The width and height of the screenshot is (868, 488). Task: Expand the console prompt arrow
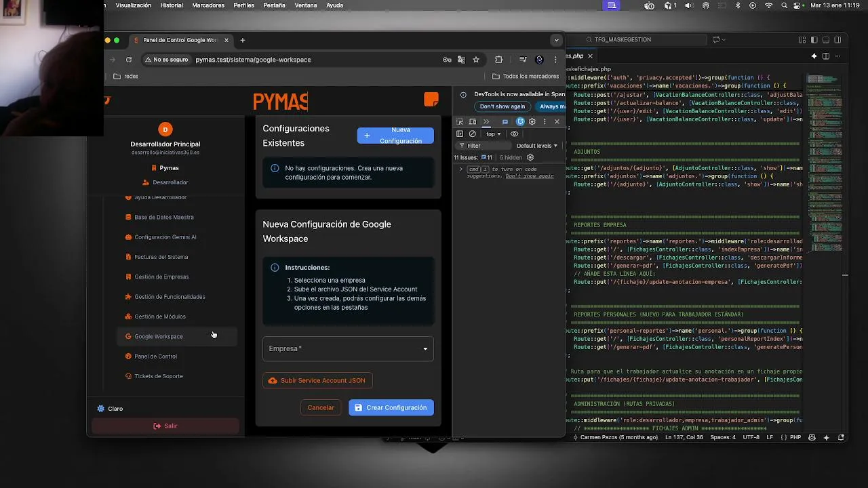(461, 169)
